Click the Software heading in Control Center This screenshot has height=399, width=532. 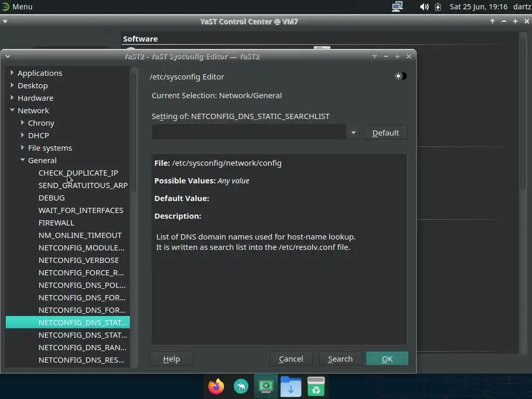tap(140, 38)
